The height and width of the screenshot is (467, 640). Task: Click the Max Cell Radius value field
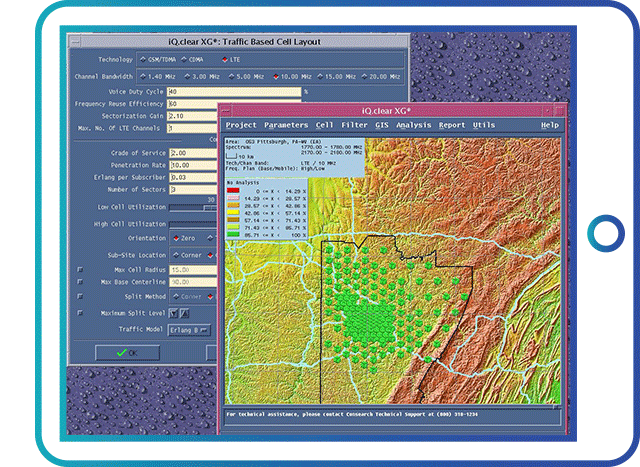193,270
